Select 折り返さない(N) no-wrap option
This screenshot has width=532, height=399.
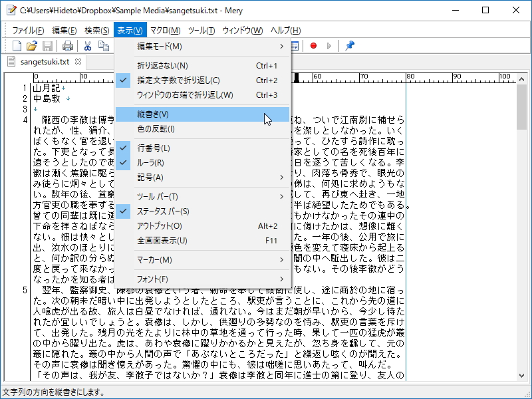pyautogui.click(x=203, y=65)
